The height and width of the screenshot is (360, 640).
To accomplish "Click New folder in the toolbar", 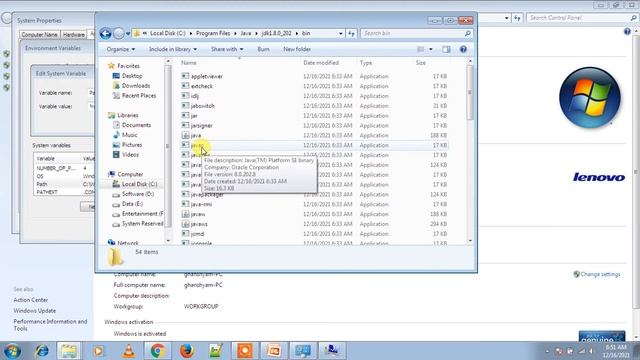I will 297,49.
